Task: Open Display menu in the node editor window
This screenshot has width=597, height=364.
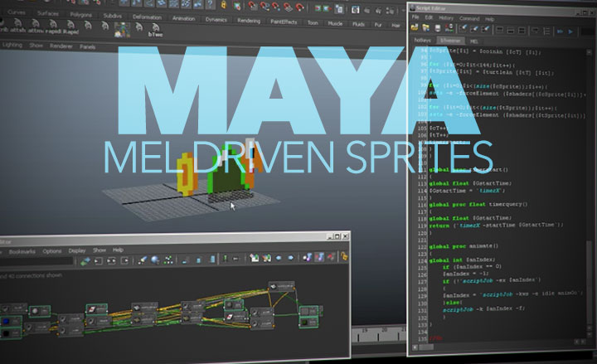Action: (x=77, y=250)
